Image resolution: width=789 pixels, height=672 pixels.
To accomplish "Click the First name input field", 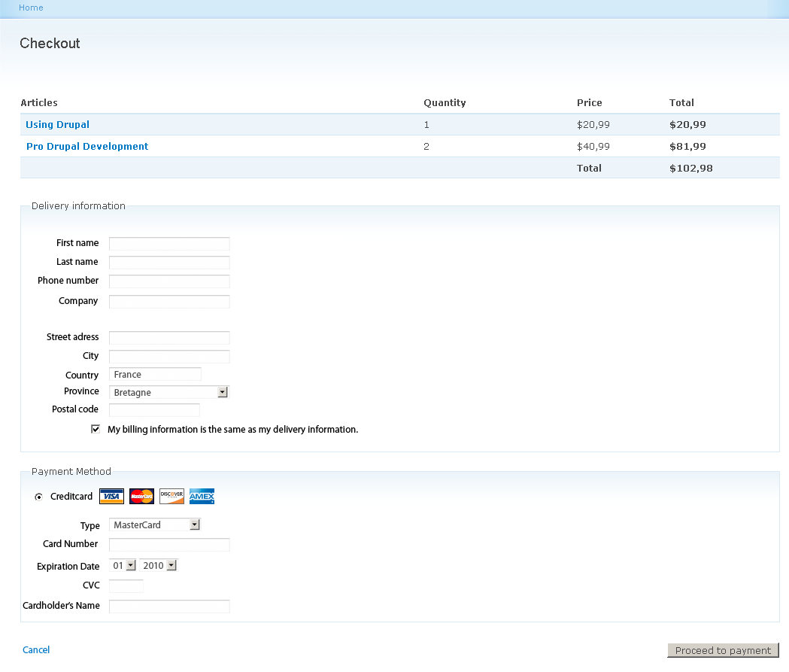I will coord(168,243).
